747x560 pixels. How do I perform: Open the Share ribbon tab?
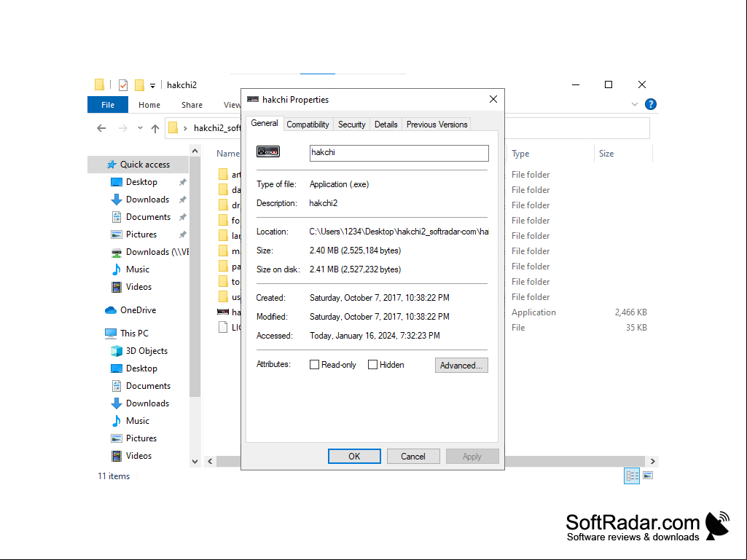192,105
